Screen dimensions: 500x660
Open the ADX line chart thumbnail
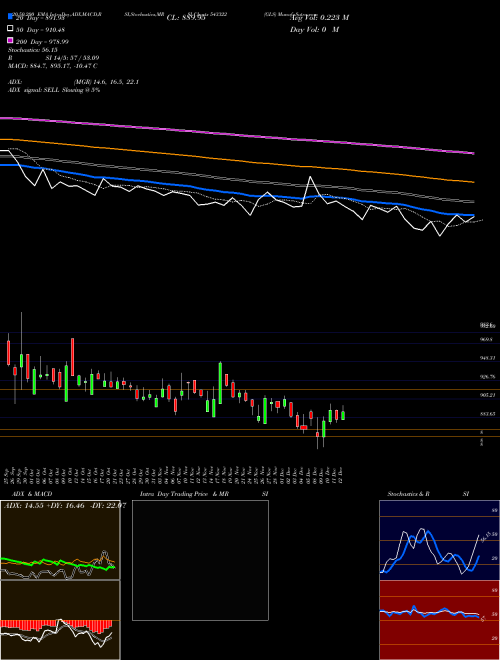(x=60, y=540)
